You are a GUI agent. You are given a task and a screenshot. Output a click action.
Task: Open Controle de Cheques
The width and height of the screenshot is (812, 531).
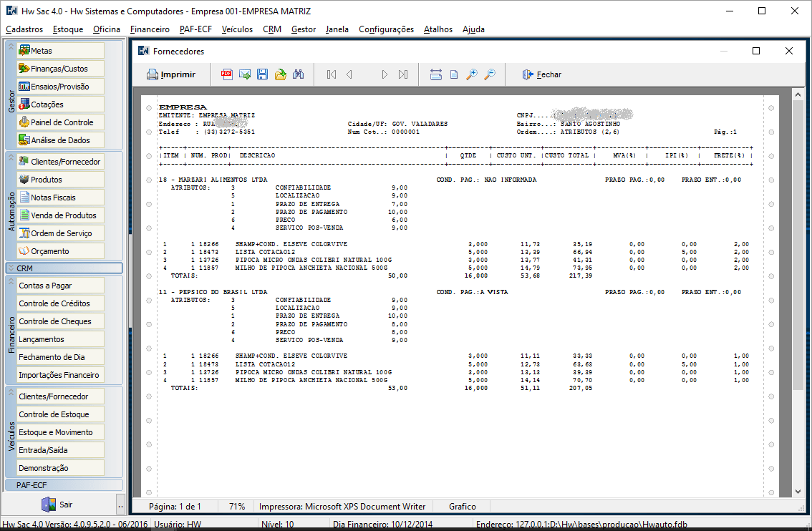61,321
